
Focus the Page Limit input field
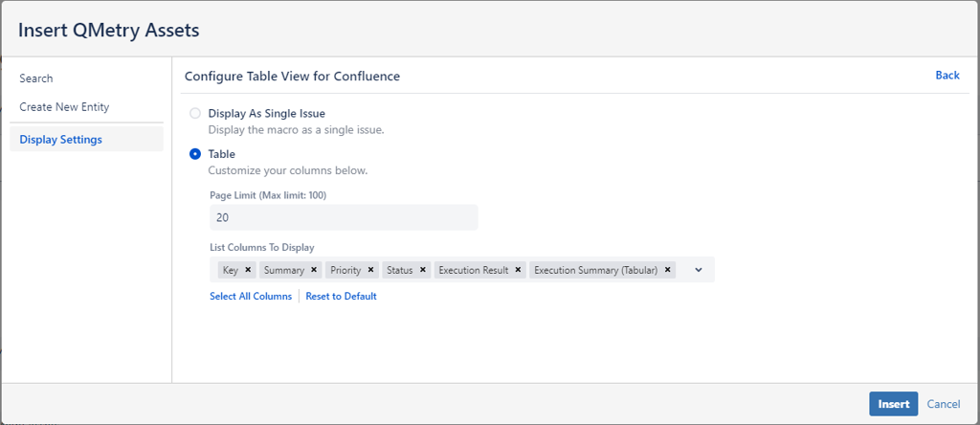(343, 217)
